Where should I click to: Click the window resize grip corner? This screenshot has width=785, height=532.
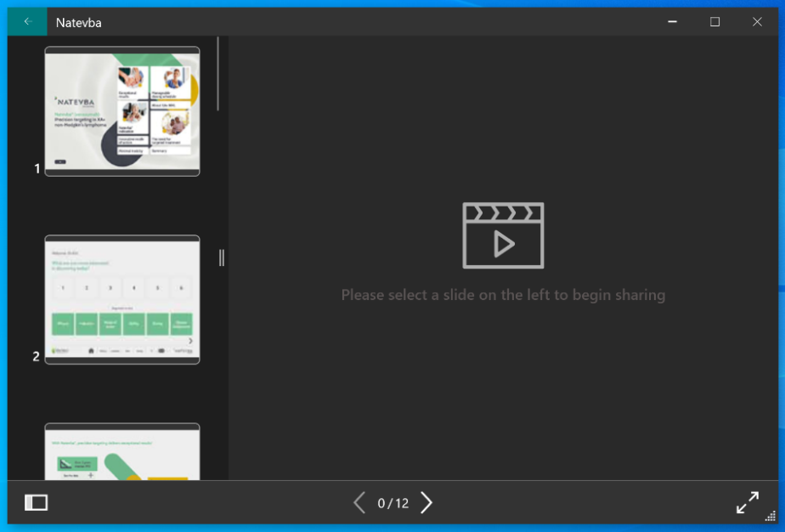(x=771, y=515)
